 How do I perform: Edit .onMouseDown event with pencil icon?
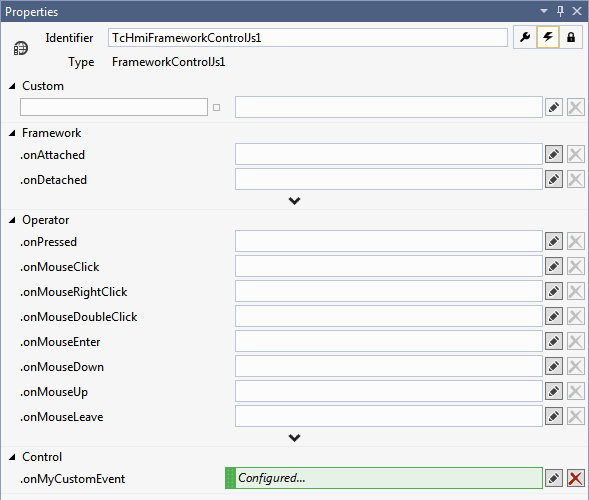coord(554,366)
